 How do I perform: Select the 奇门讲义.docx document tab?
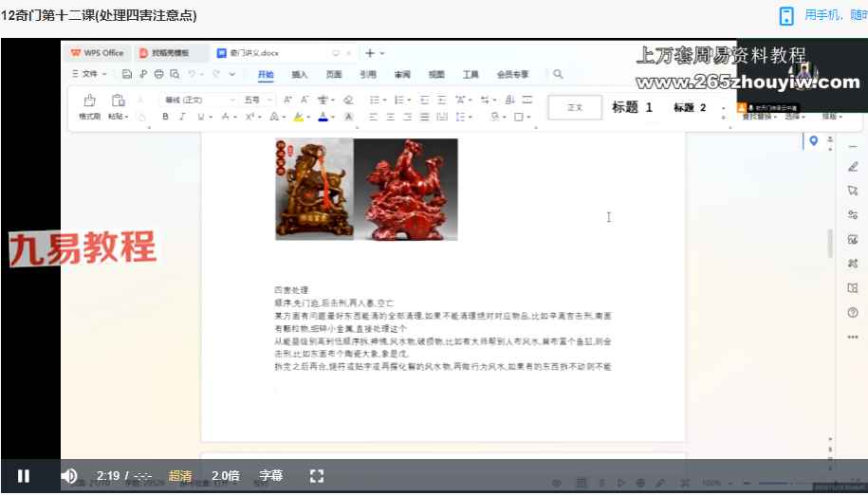coord(254,53)
